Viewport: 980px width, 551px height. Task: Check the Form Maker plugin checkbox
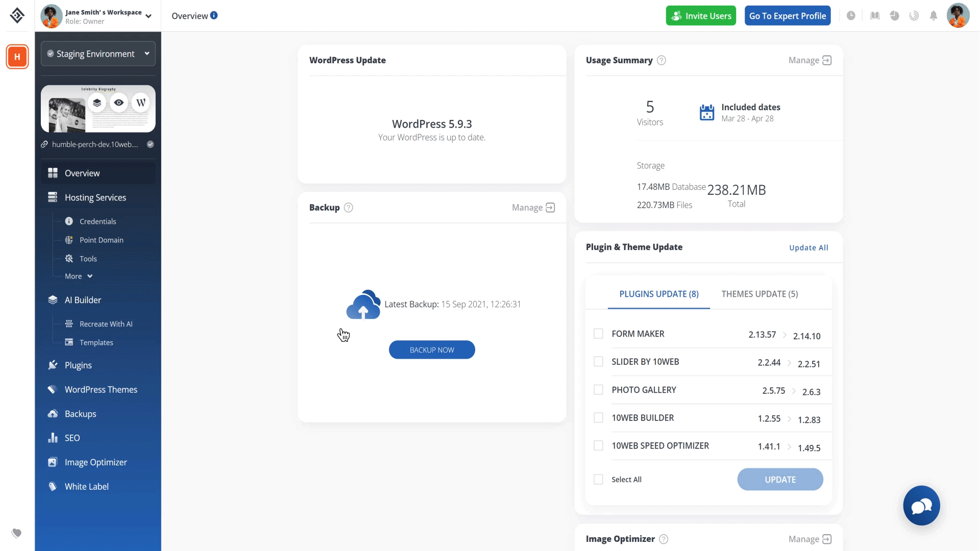tap(598, 334)
